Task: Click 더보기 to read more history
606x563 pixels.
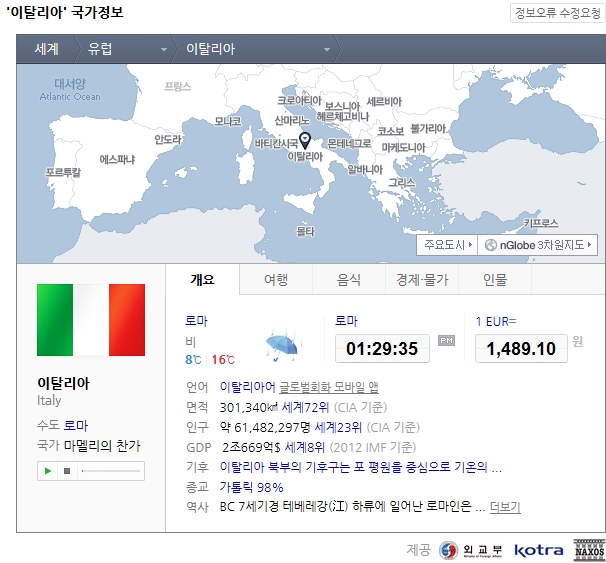Action: (505, 507)
